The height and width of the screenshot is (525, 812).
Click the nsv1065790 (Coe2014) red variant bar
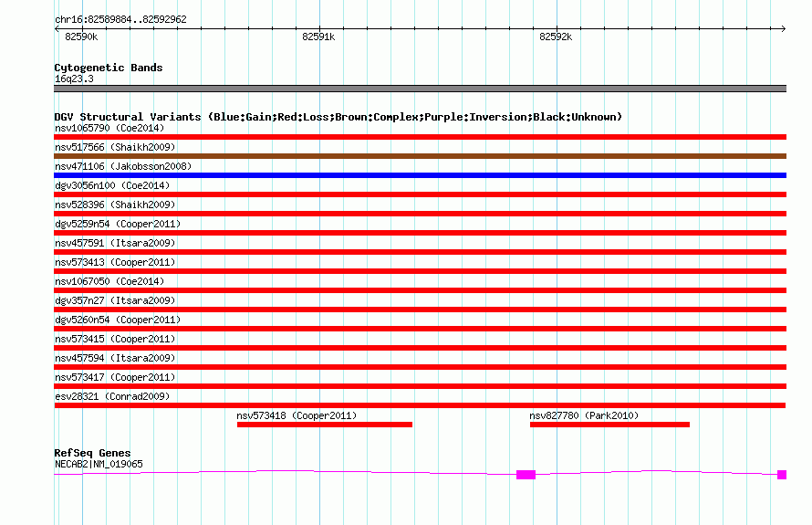[420, 137]
